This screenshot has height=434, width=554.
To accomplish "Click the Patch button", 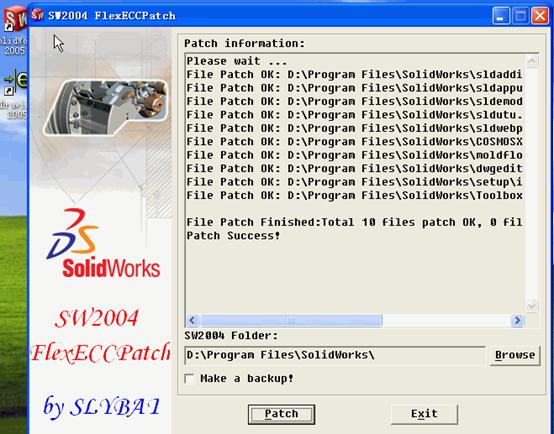I will tap(281, 414).
